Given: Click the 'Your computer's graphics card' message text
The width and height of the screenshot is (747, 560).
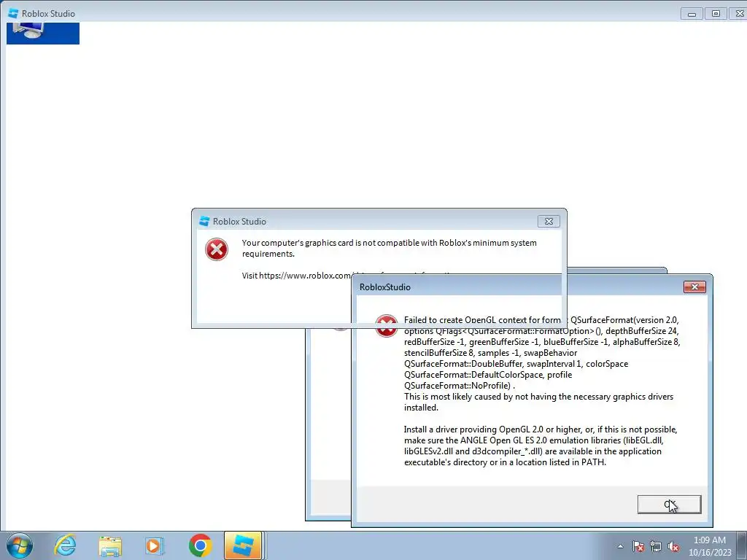Looking at the screenshot, I should click(x=390, y=248).
